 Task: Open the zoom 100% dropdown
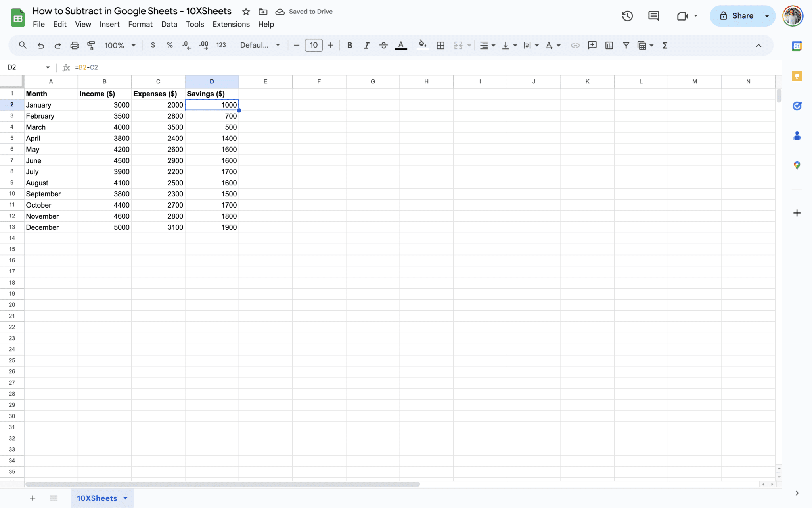coord(120,45)
